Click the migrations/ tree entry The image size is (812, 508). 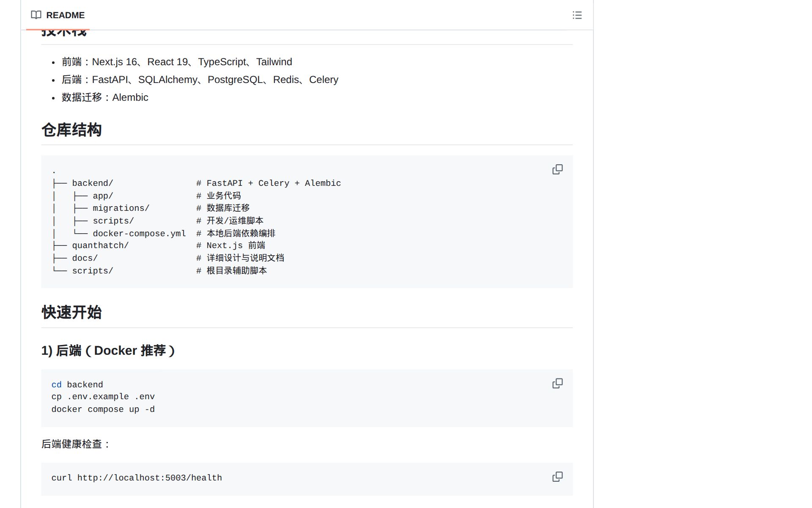(x=121, y=208)
